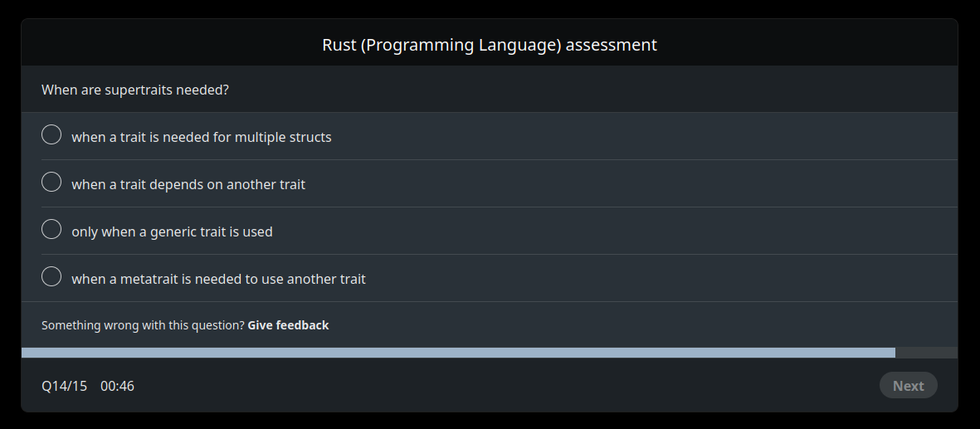980x429 pixels.
Task: Click the 'Something wrong with this question?' text
Action: point(143,325)
